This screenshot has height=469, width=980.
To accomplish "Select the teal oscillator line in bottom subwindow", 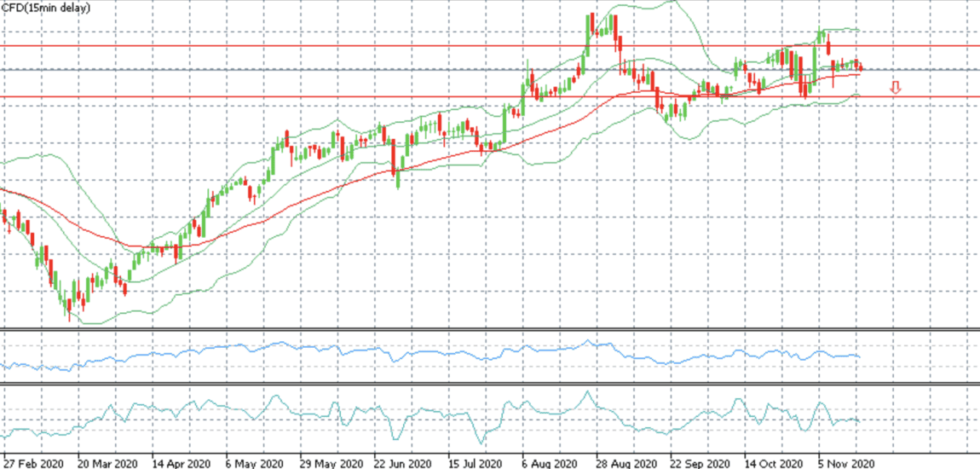I will pyautogui.click(x=431, y=418).
